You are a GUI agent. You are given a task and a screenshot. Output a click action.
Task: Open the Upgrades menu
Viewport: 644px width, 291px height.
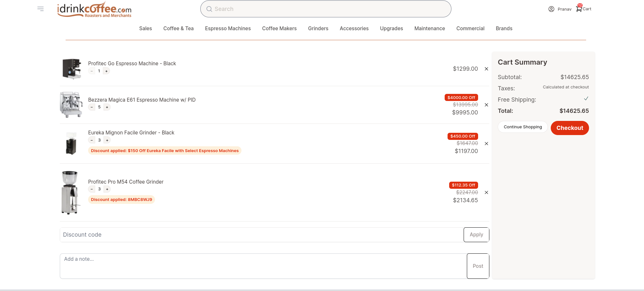coord(391,28)
